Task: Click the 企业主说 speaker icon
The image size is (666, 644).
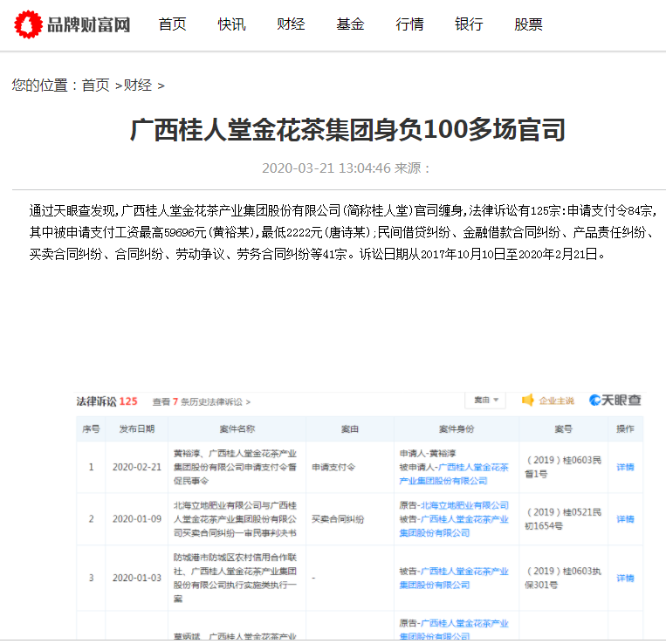Action: (528, 400)
